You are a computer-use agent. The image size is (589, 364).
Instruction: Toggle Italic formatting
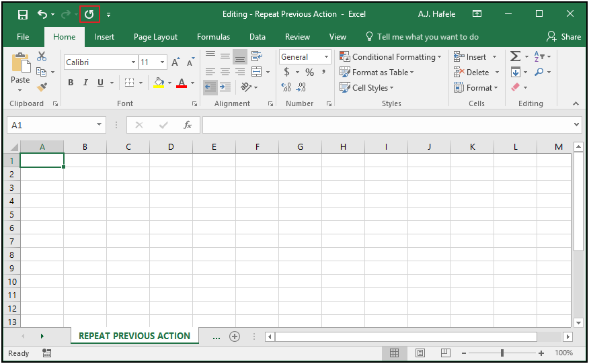click(85, 83)
